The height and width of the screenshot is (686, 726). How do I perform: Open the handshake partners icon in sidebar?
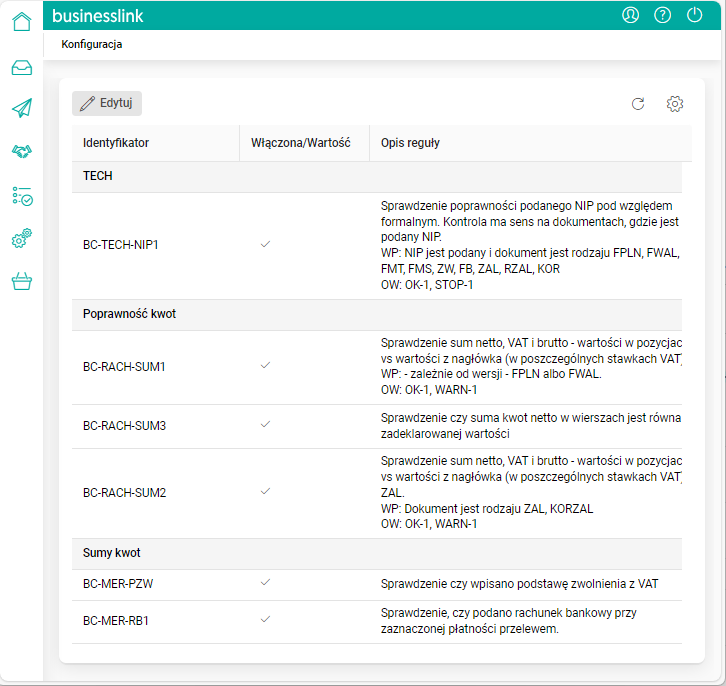tap(22, 151)
